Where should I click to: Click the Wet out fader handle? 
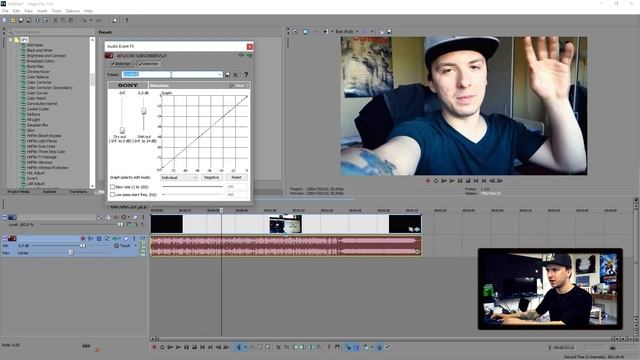pos(144,111)
